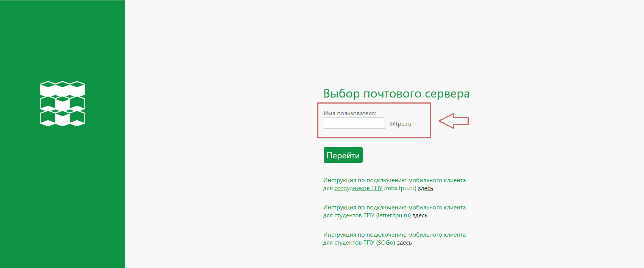Click the TPU logo on green sidebar

tap(62, 104)
